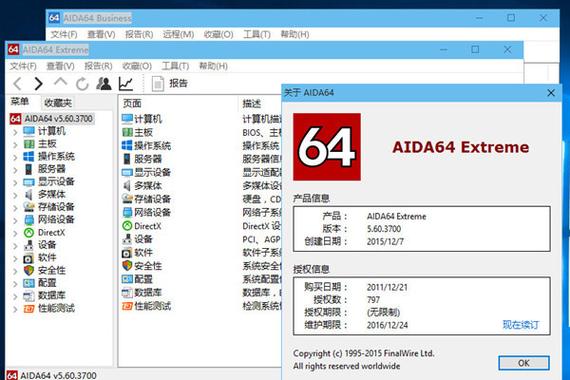570x380 pixels.
Task: Select 设备 icon in the page list
Action: (x=127, y=239)
